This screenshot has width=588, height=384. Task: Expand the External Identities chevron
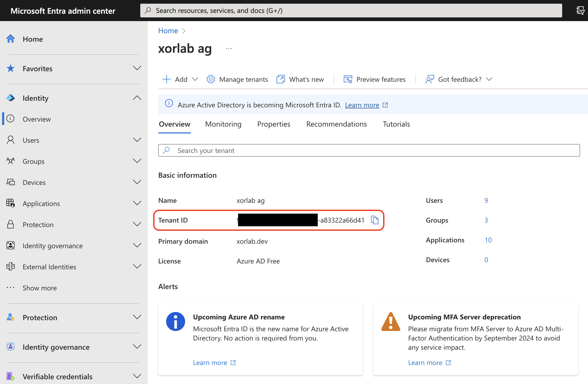[137, 266]
